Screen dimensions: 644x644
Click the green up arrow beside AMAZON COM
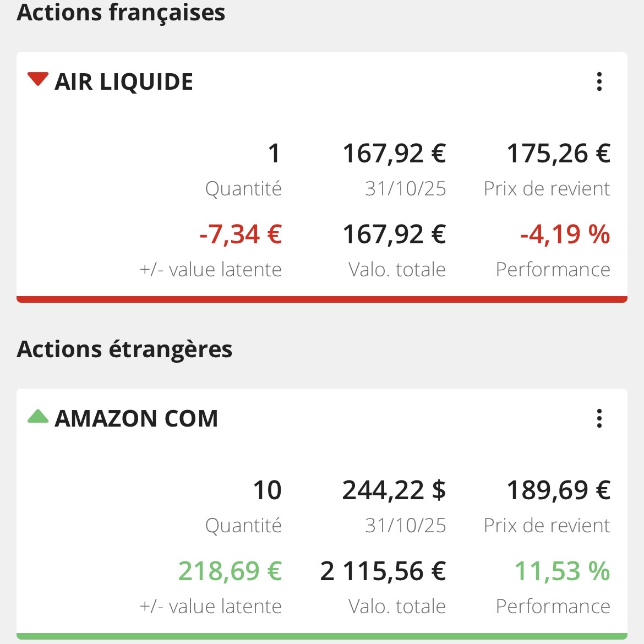(38, 416)
